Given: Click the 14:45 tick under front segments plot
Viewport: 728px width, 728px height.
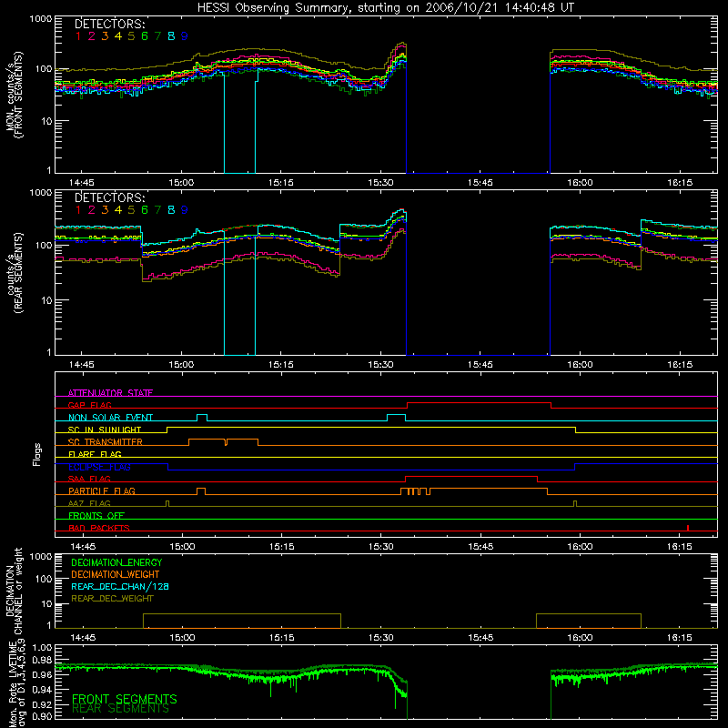Looking at the screenshot, I should coord(82,183).
